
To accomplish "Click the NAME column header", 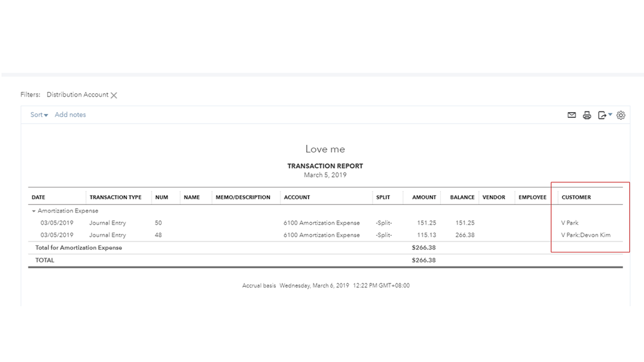I will pos(192,197).
